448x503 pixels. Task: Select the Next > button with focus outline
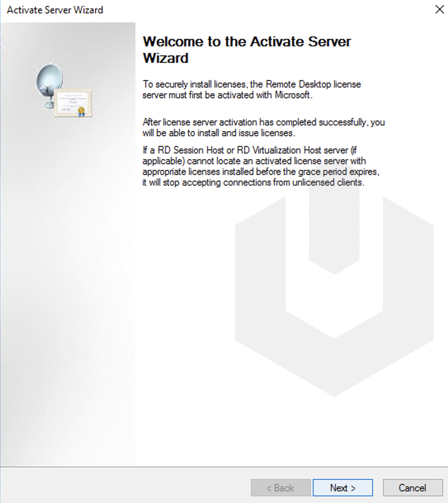(x=342, y=488)
